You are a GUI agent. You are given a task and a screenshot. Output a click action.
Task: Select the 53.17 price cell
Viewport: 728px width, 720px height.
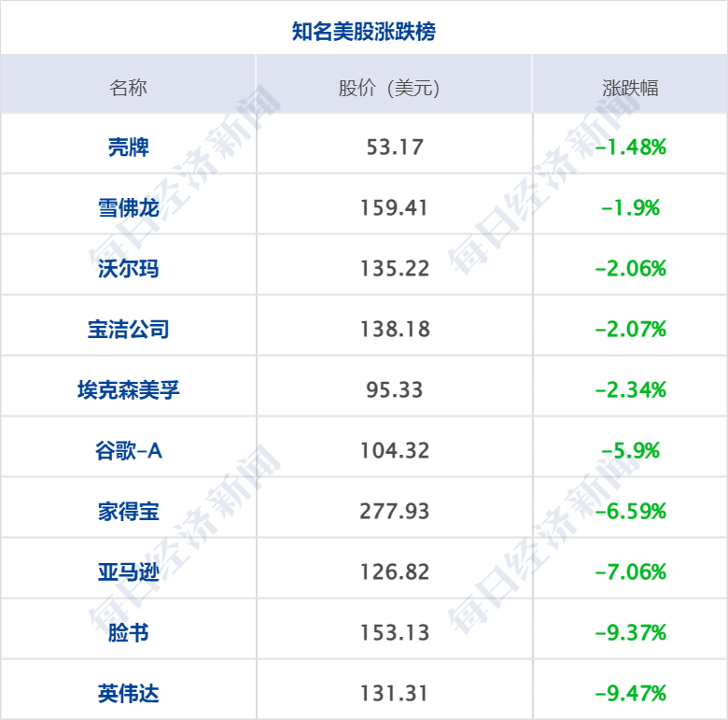coord(395,148)
